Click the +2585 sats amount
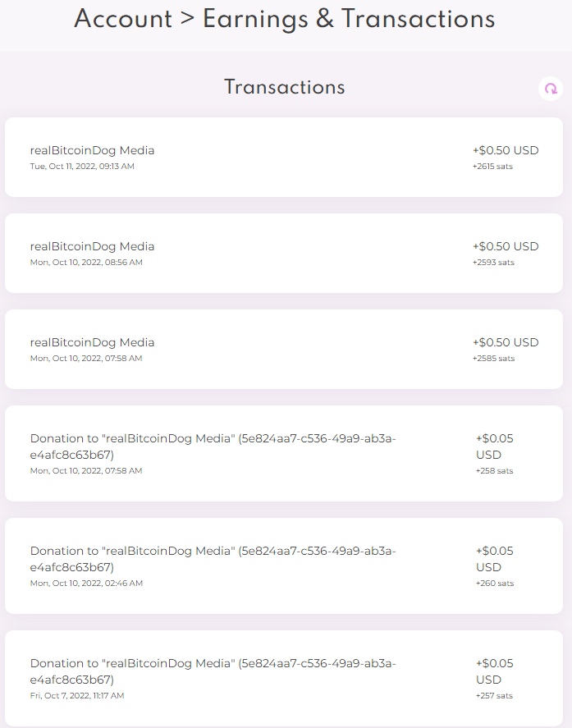The image size is (572, 728). click(x=493, y=359)
